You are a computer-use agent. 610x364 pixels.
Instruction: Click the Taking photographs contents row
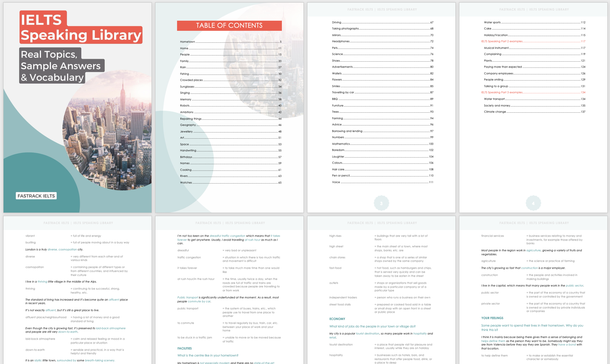[x=383, y=28]
